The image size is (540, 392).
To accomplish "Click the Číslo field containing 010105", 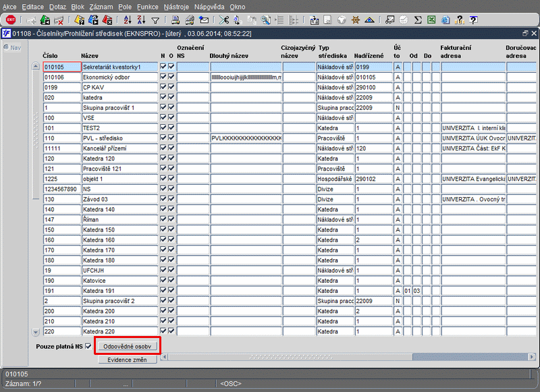I will pyautogui.click(x=62, y=67).
